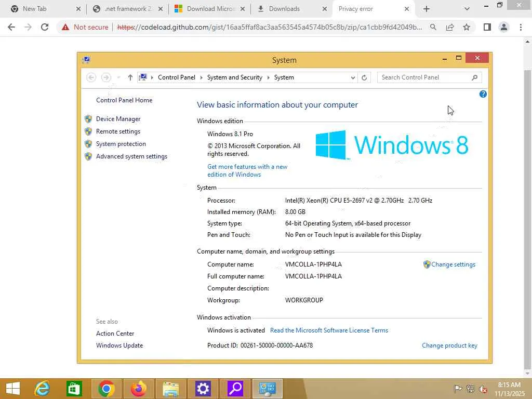Click the Chrome address bar URL
Screen dimensions: 532x399
pyautogui.click(x=270, y=27)
